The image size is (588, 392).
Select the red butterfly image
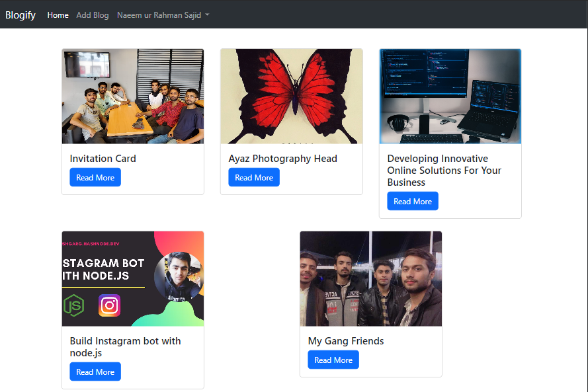coord(291,97)
